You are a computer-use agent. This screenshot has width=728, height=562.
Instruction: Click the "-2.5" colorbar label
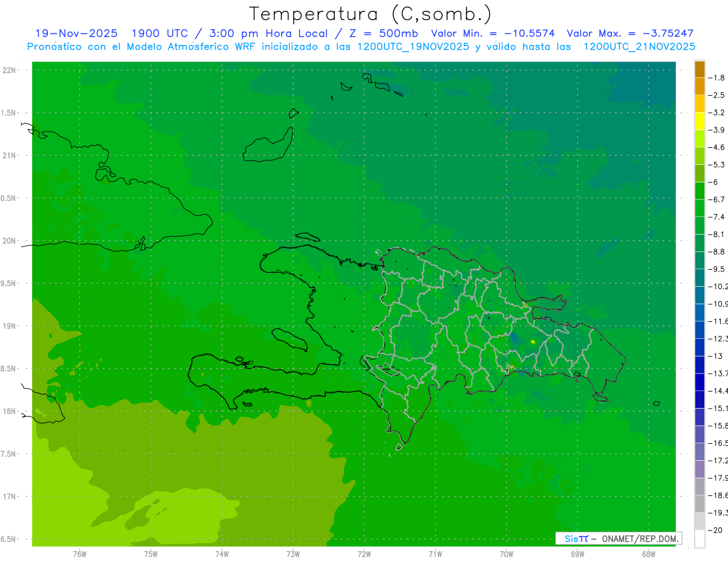[716, 95]
